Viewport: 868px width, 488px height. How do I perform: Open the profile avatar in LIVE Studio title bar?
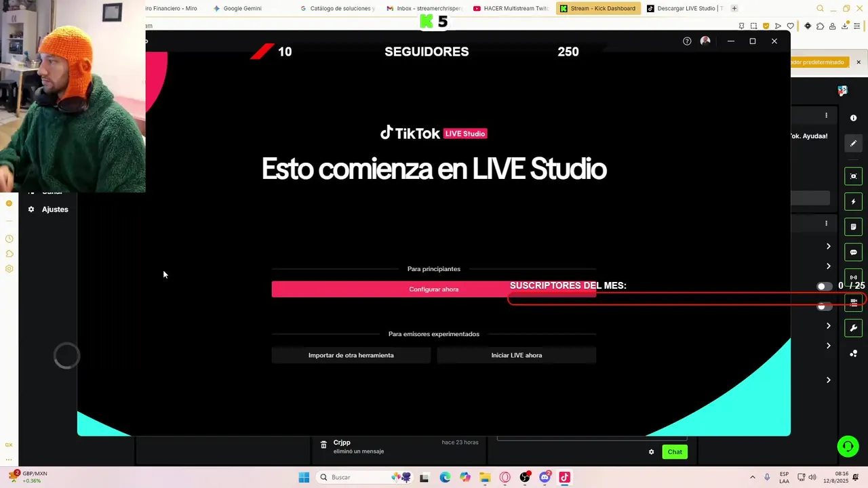point(705,41)
